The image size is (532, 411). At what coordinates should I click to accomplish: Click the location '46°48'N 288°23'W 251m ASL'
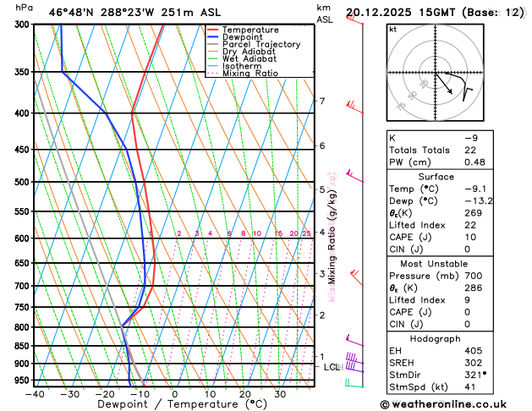click(134, 13)
